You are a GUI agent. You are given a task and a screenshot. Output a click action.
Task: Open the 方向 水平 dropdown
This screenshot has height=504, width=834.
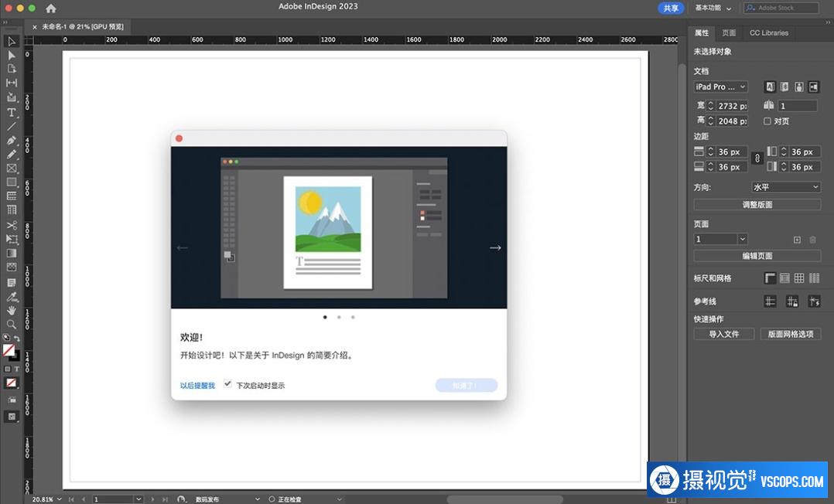point(786,187)
